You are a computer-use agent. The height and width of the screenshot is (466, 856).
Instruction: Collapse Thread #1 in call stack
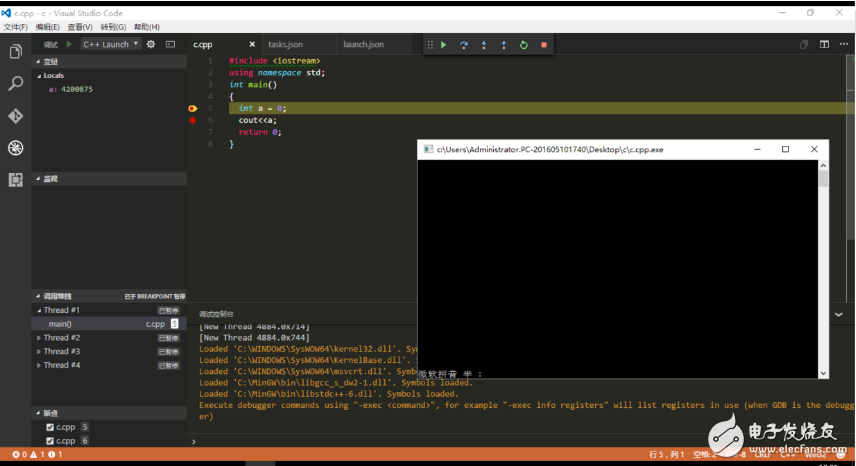(x=39, y=310)
